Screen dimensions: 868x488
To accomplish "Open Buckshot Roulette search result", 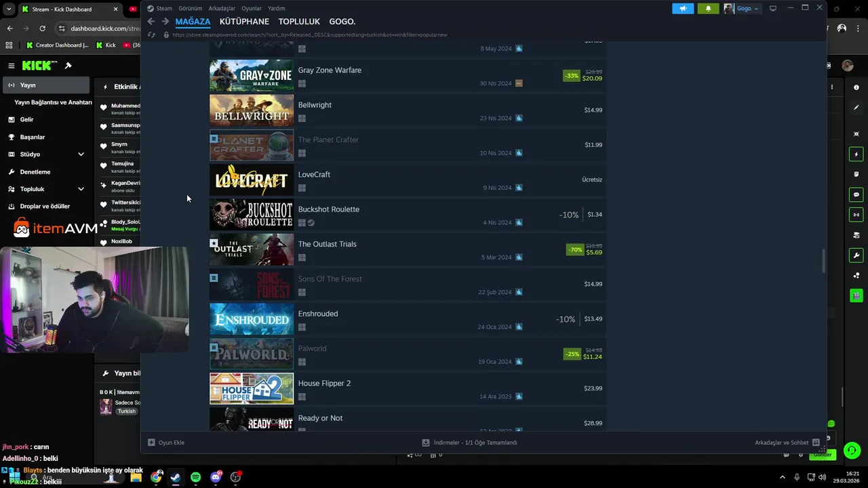I will click(408, 215).
